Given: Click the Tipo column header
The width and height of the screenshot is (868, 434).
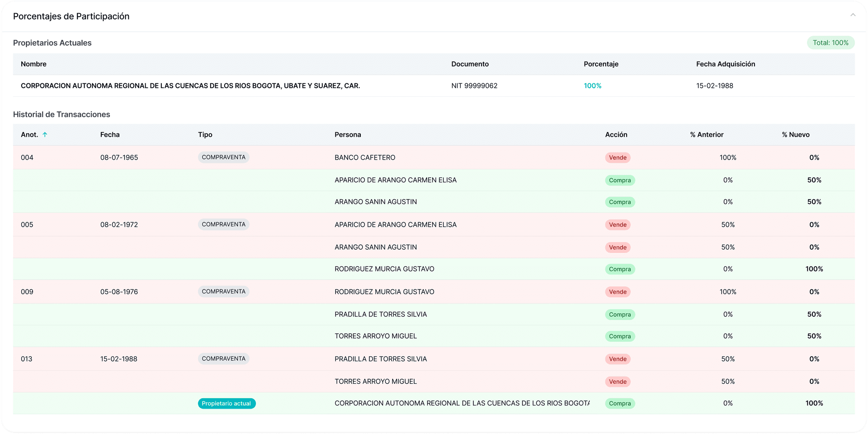Looking at the screenshot, I should pos(205,134).
